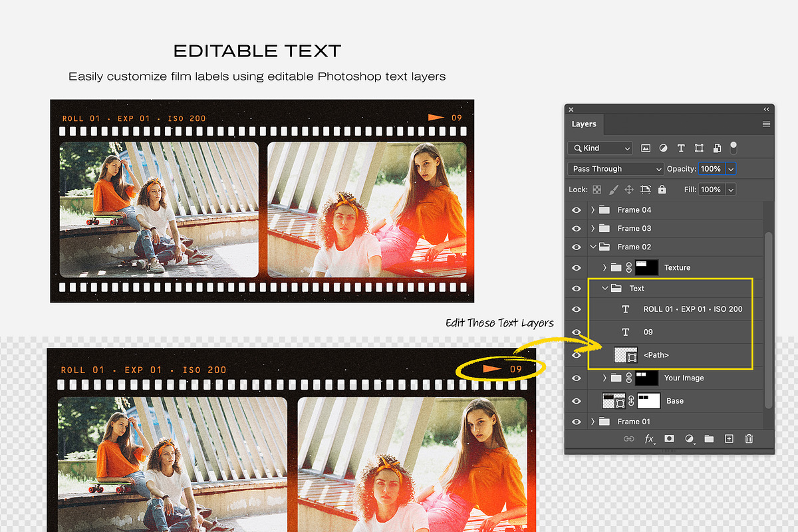Click the Layers panel scrollbar
Screen dimensions: 798x532
point(769,319)
